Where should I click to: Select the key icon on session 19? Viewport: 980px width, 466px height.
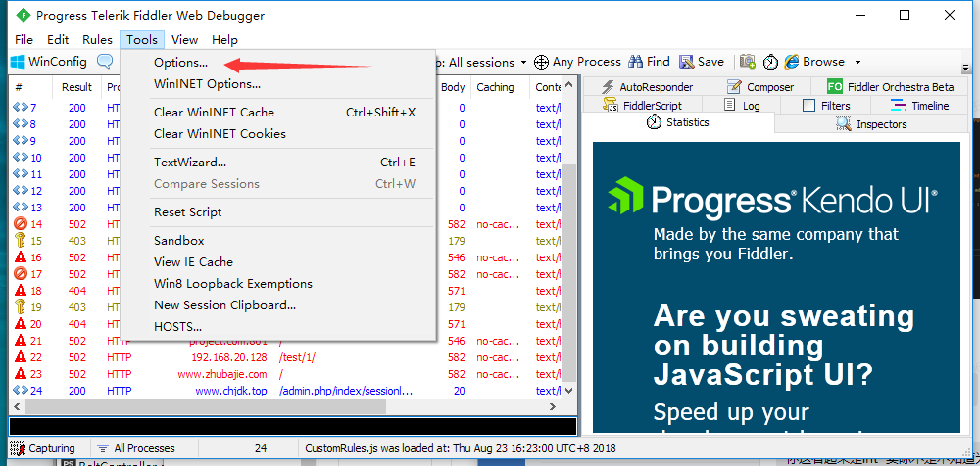[x=20, y=306]
